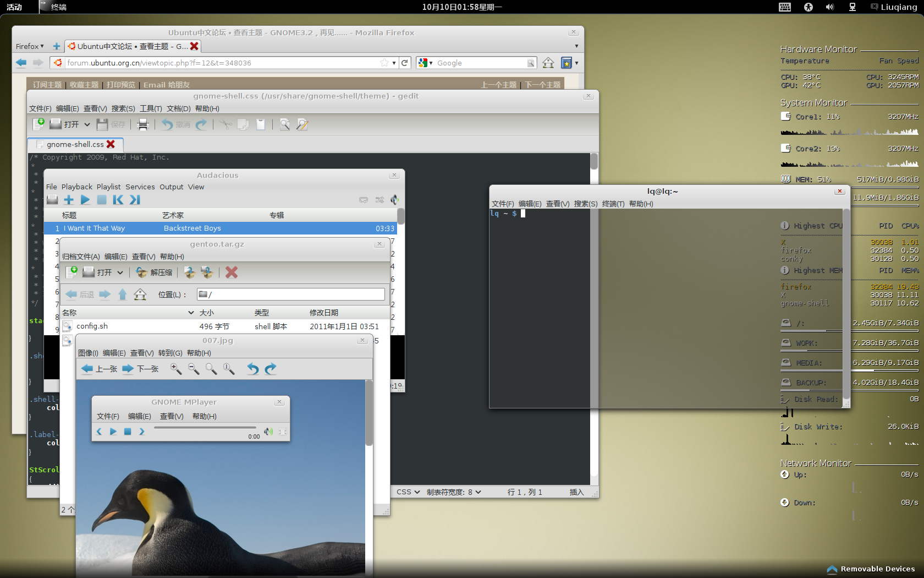This screenshot has width=924, height=578.
Task: Open the 终端(T) menu in terminal window
Action: tap(613, 204)
